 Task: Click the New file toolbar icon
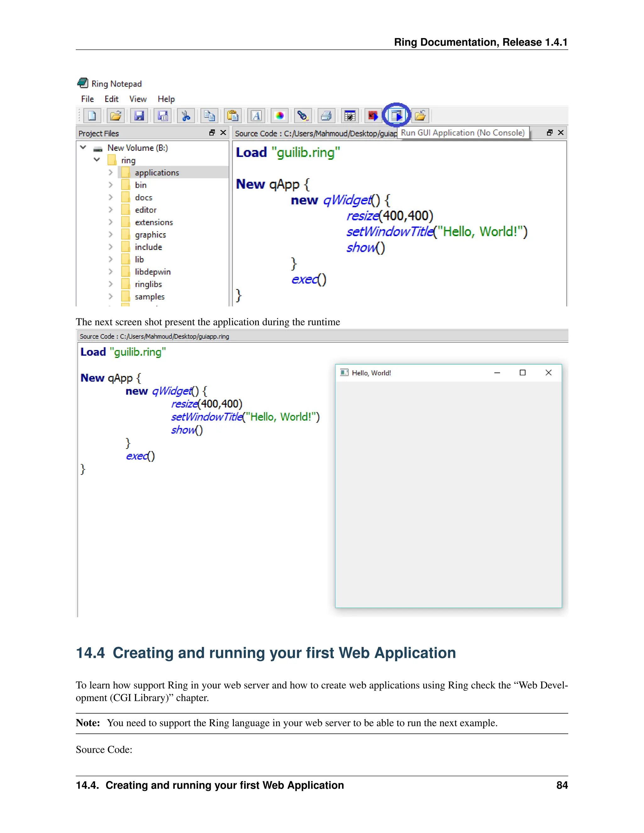click(92, 116)
